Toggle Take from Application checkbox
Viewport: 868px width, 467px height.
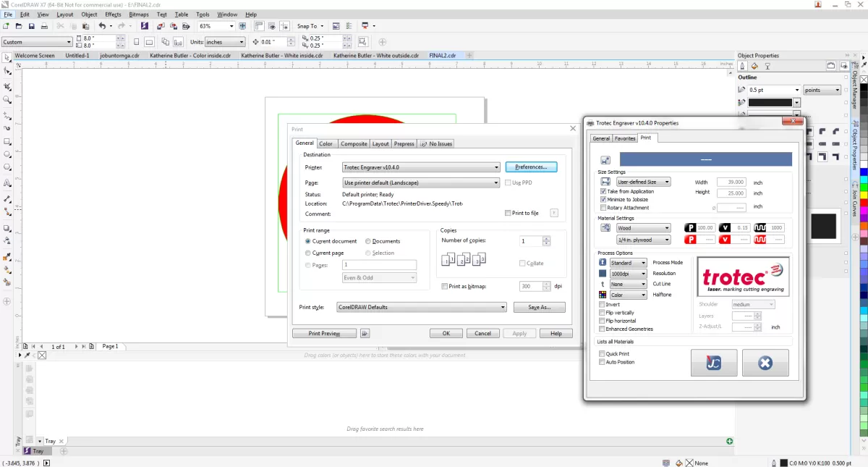(603, 192)
